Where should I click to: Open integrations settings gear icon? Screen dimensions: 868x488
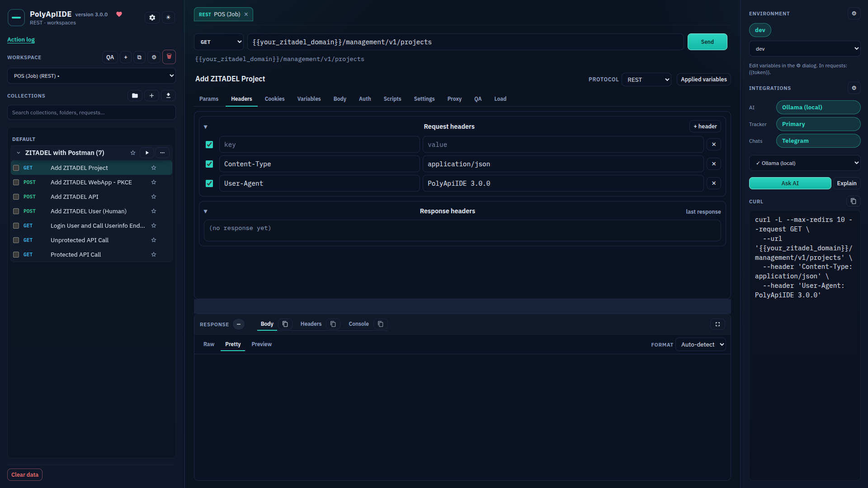854,88
